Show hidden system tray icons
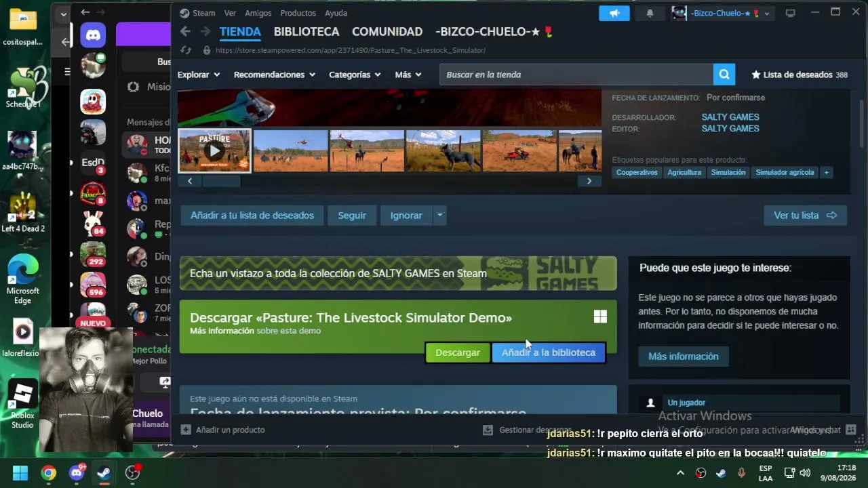This screenshot has height=488, width=868. pos(680,472)
